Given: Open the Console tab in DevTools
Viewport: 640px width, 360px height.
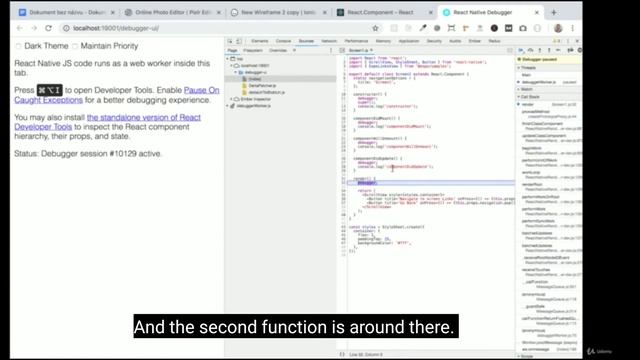Looking at the screenshot, I should click(x=283, y=41).
